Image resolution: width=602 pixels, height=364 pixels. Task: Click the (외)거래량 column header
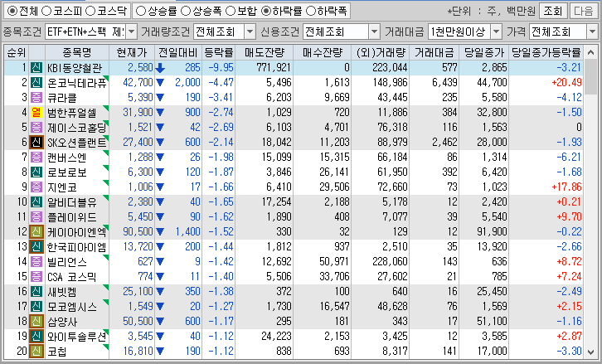(x=381, y=52)
